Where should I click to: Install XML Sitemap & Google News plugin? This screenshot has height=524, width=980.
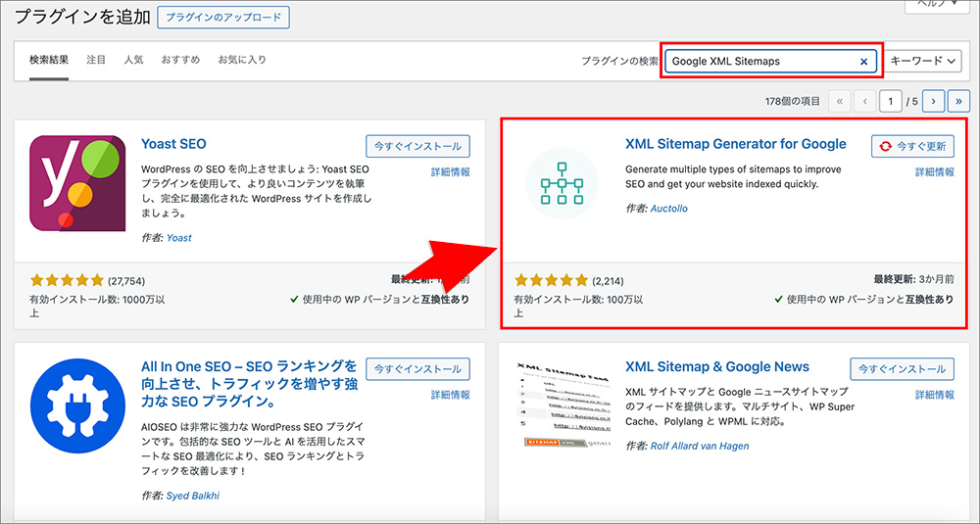tap(902, 369)
